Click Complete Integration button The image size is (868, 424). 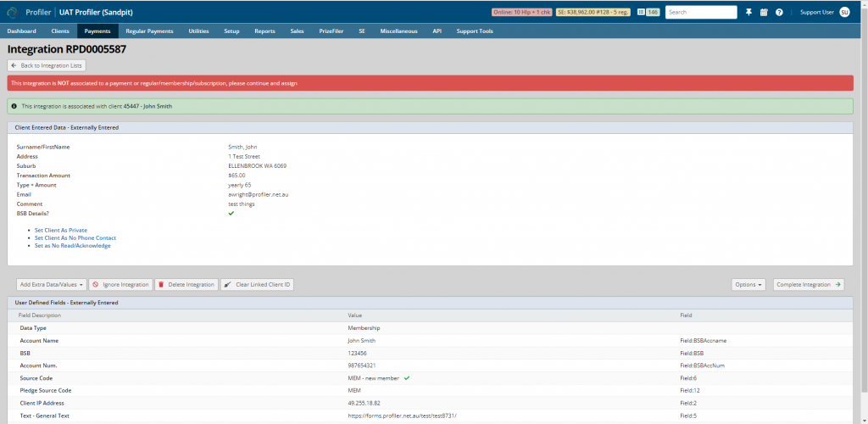[809, 285]
